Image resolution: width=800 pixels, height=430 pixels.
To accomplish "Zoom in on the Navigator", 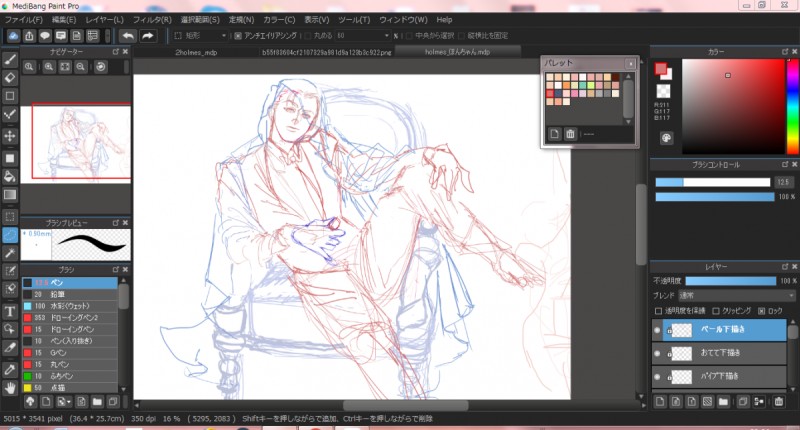I will pyautogui.click(x=49, y=67).
